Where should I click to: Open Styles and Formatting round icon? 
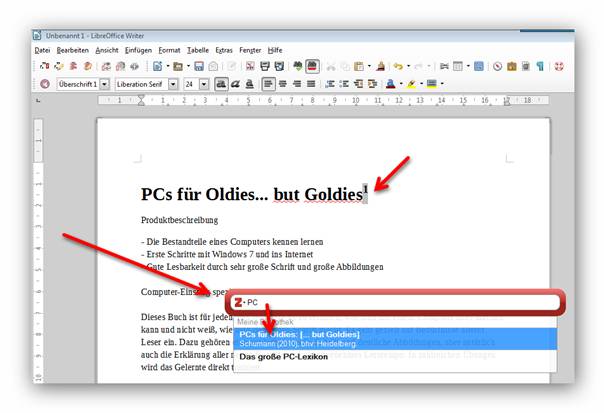point(45,84)
